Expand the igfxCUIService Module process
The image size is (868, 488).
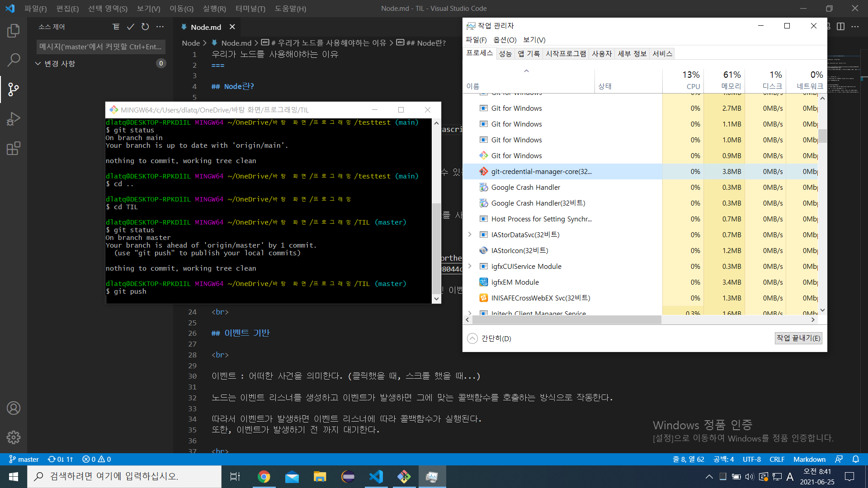click(x=470, y=266)
